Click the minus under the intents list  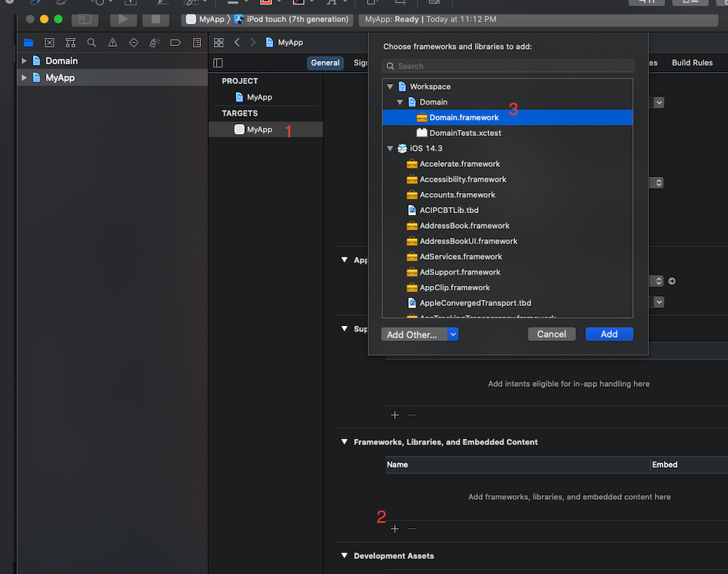413,414
